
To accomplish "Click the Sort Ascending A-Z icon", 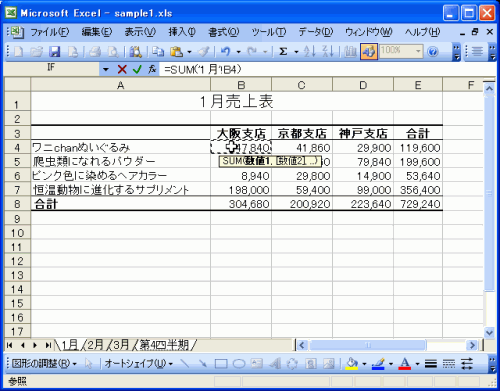I will [x=309, y=51].
